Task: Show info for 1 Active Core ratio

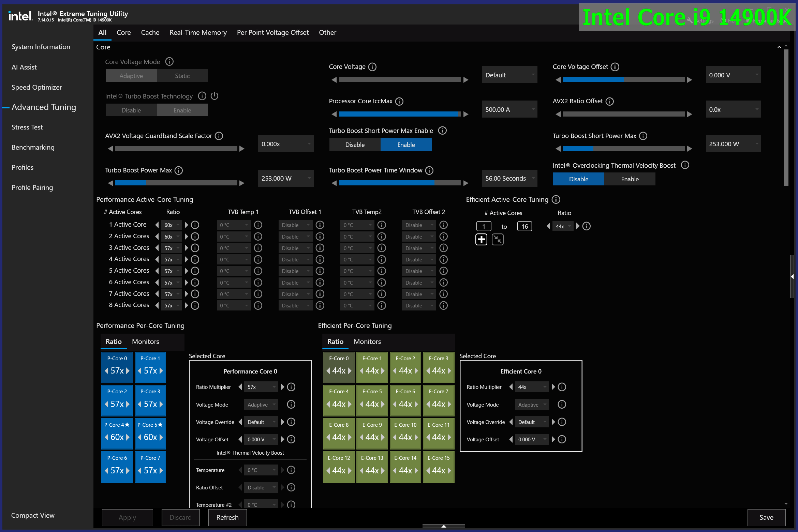Action: (x=195, y=225)
